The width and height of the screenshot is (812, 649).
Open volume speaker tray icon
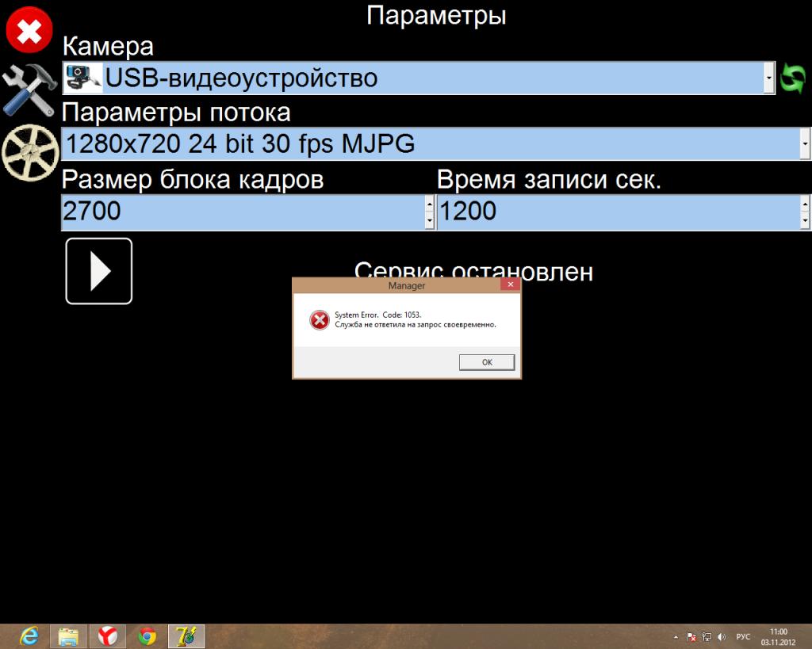(x=722, y=637)
